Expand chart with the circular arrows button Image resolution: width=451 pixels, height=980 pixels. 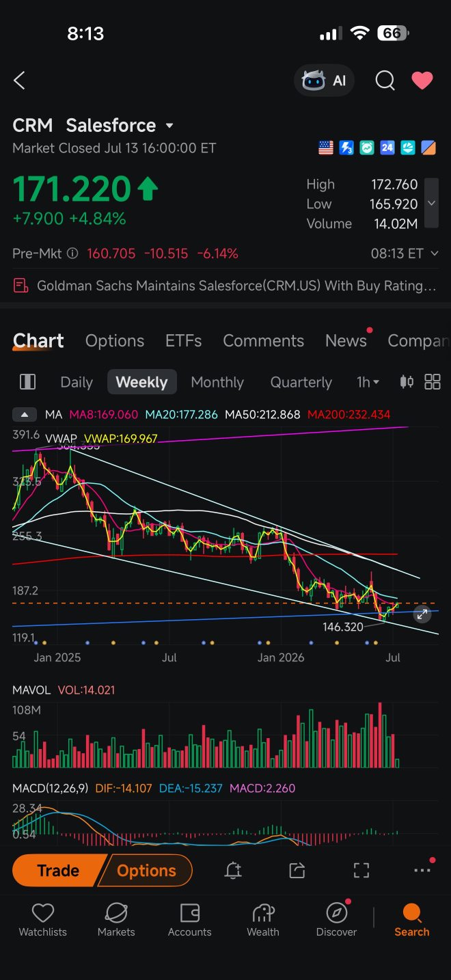[x=422, y=614]
